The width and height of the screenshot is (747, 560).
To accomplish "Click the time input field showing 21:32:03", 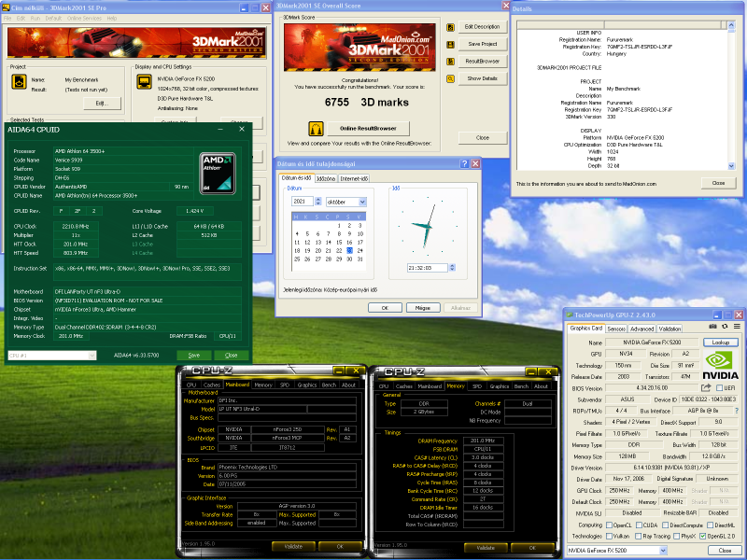I will click(428, 268).
